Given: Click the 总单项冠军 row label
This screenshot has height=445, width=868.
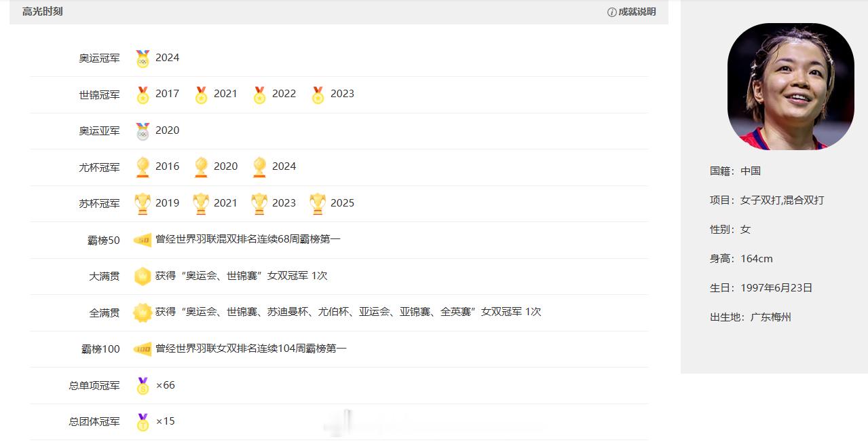Looking at the screenshot, I should [x=94, y=386].
